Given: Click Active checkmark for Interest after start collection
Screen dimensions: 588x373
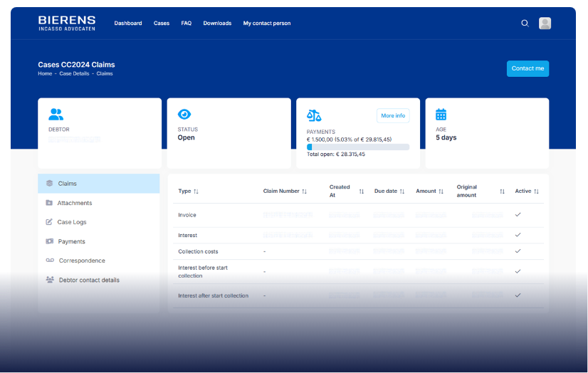Looking at the screenshot, I should tap(518, 295).
